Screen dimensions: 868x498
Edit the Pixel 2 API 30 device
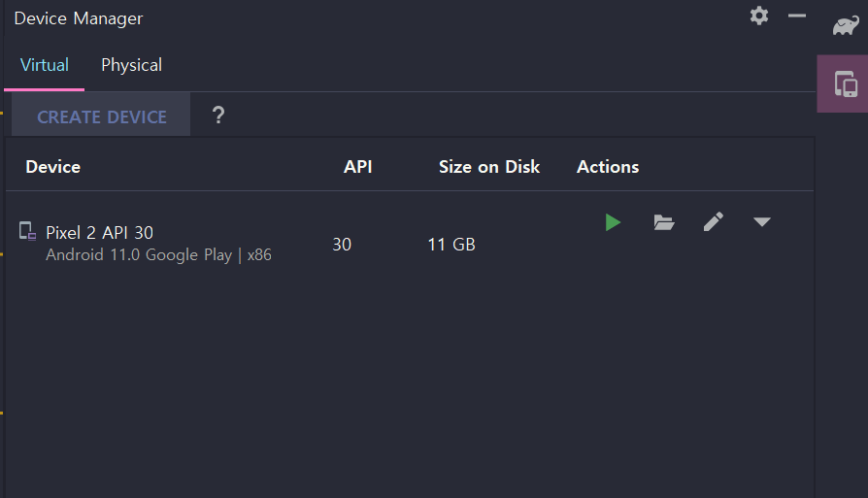713,222
